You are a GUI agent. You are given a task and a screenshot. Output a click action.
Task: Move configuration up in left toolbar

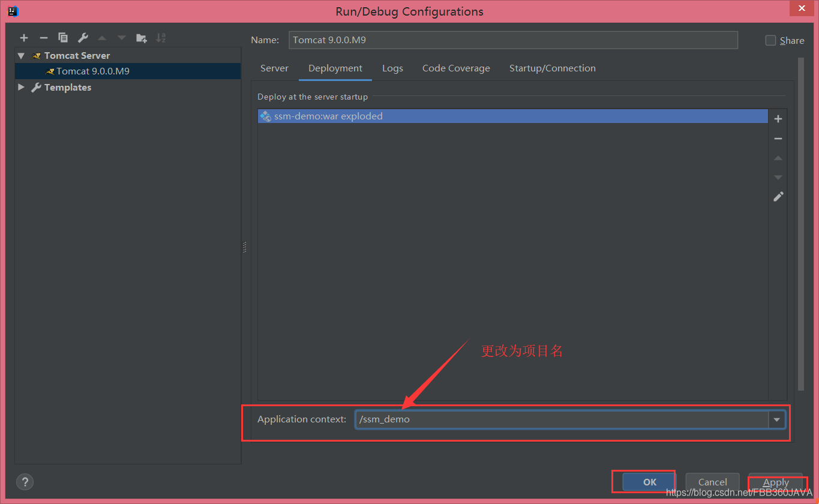[102, 38]
